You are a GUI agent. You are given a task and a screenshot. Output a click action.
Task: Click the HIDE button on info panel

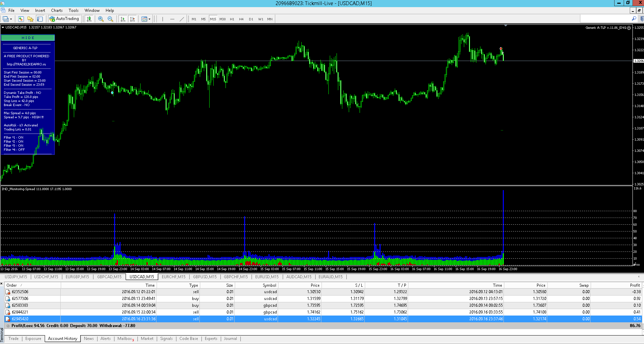coord(28,38)
